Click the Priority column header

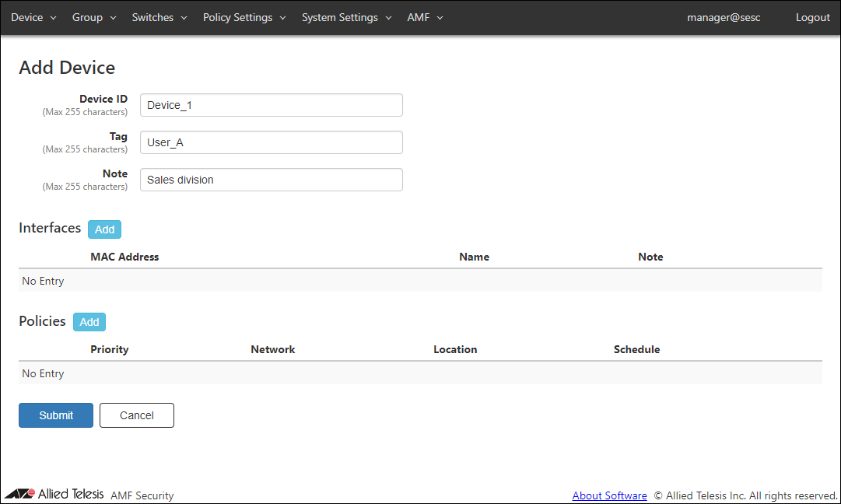coord(109,349)
